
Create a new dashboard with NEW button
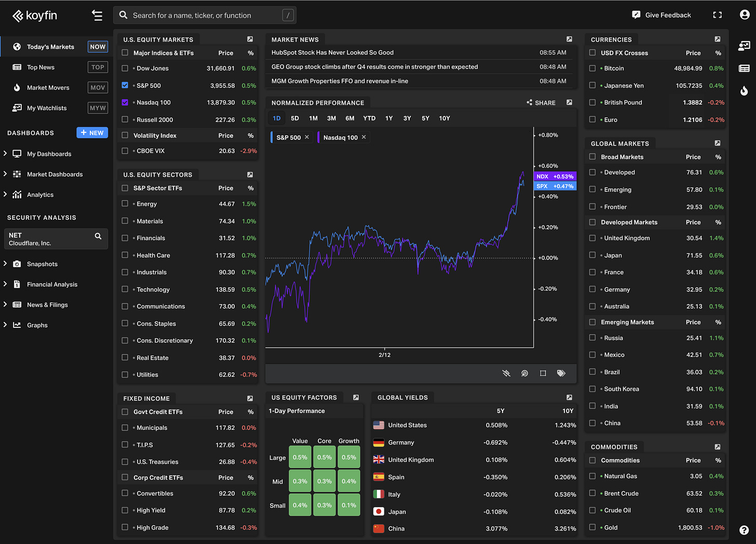tap(92, 132)
